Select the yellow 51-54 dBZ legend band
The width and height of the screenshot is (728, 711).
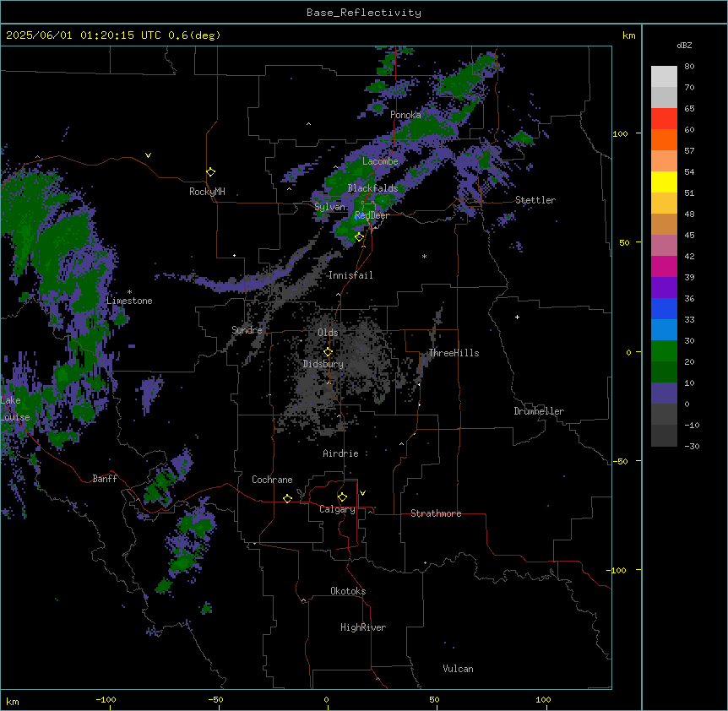point(664,182)
